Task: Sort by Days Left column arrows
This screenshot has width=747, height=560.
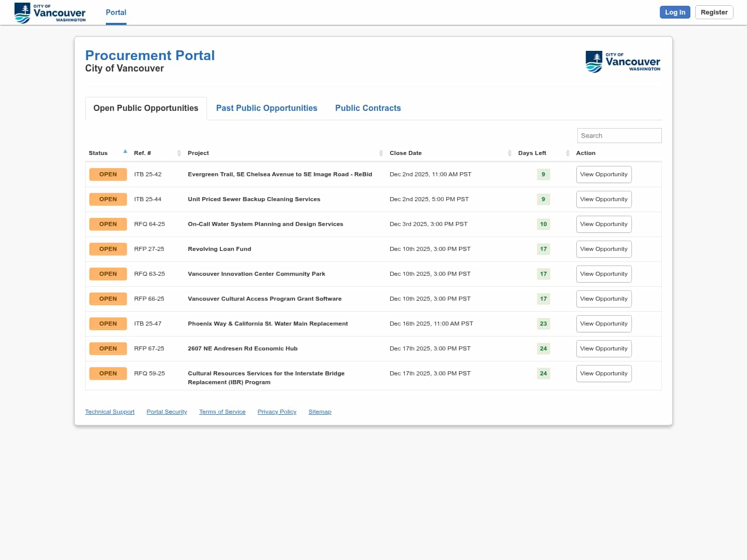Action: 568,153
